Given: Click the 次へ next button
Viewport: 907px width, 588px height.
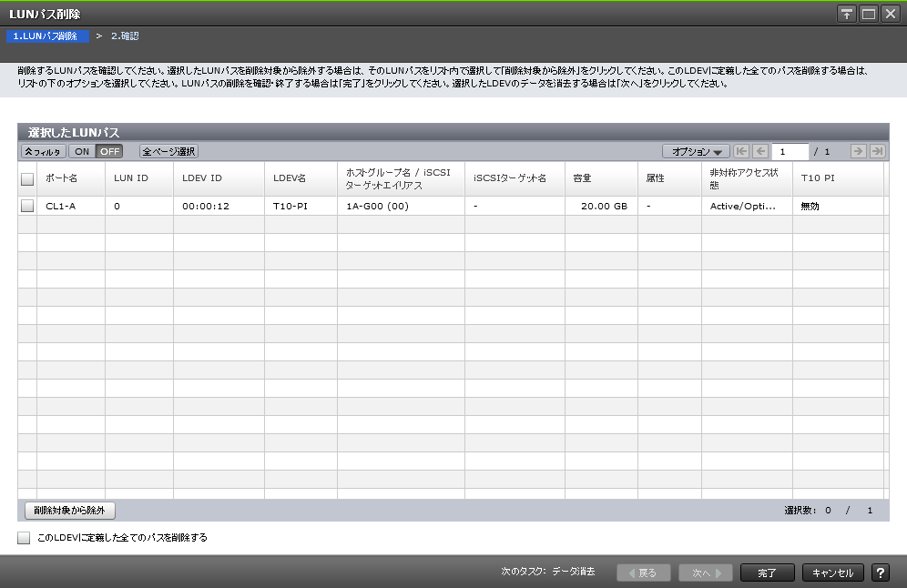Looking at the screenshot, I should click(706, 573).
